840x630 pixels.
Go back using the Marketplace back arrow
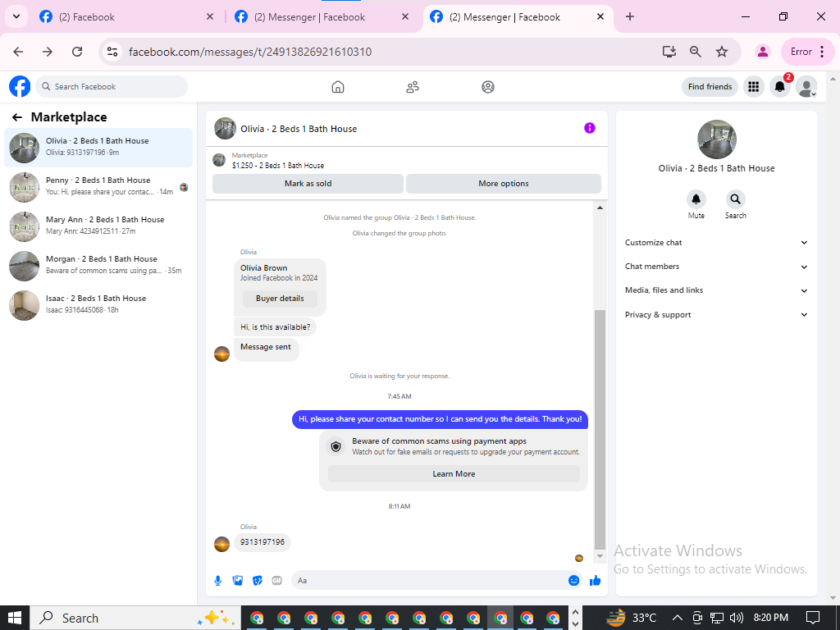[x=17, y=117]
